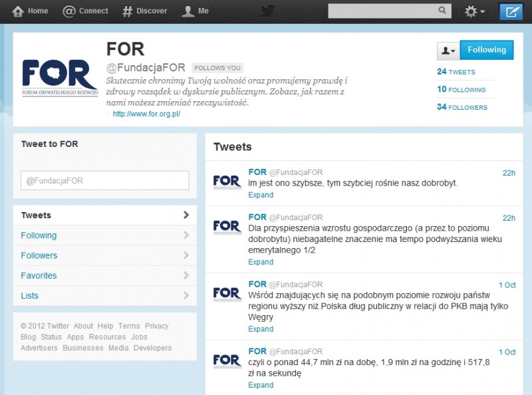Click the chevron on the Tweets row
Screen dimensions: 532x395
click(x=186, y=215)
